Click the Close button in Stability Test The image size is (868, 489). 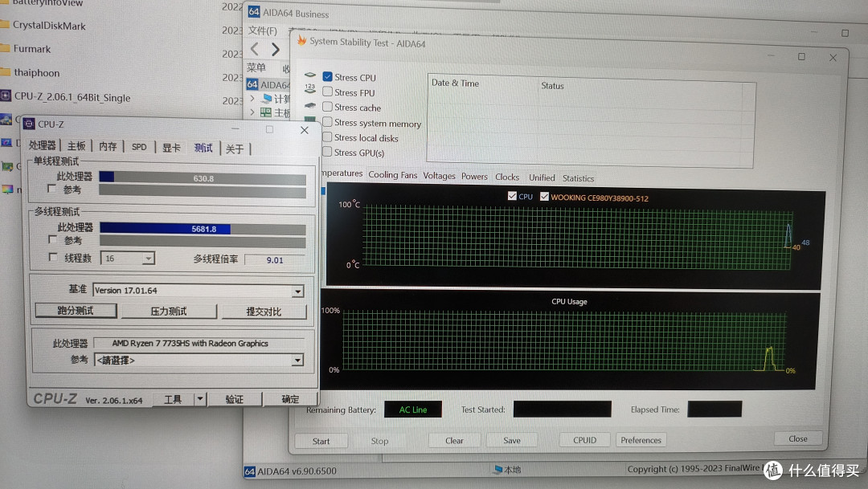point(798,438)
